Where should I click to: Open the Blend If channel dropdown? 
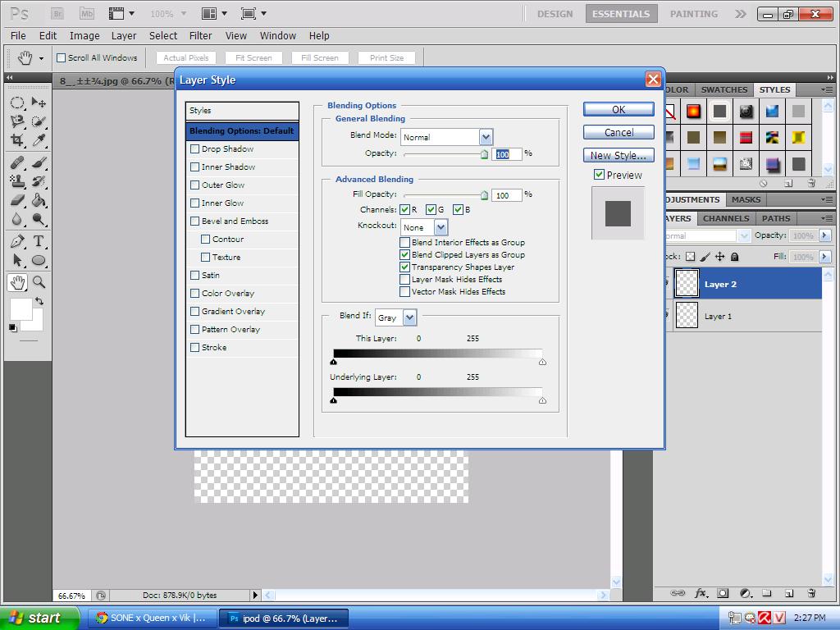(x=409, y=317)
